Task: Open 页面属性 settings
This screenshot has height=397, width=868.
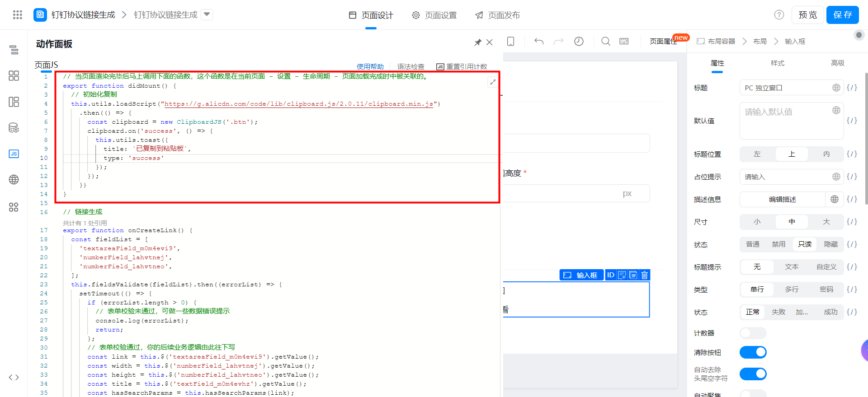Action: 663,42
